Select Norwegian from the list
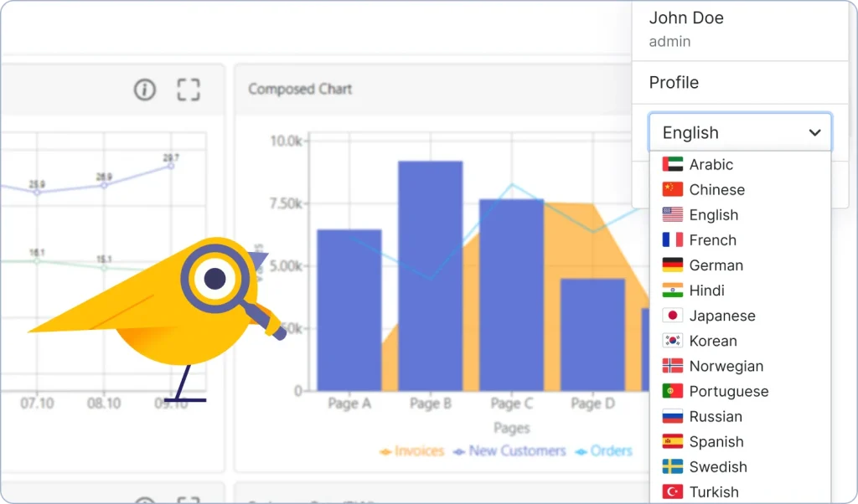This screenshot has width=858, height=504. [x=740, y=366]
